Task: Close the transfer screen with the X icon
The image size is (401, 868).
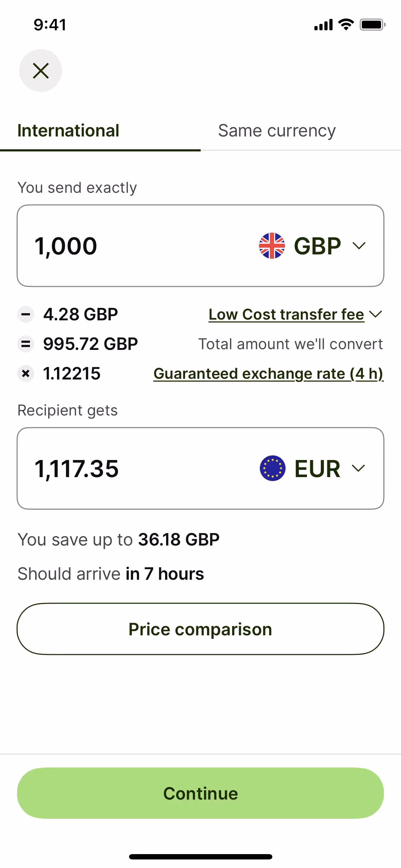Action: 41,71
